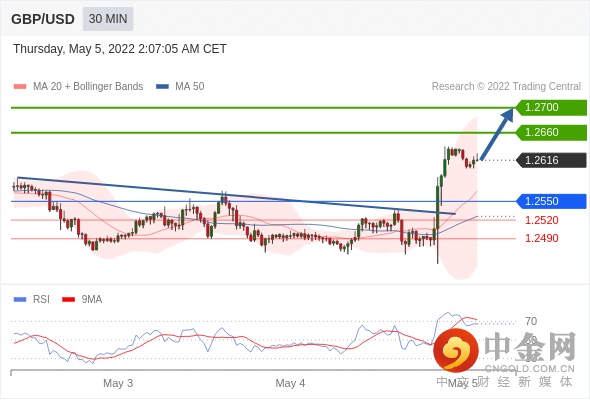Click the 1.2616 current price tag
The width and height of the screenshot is (590, 400).
click(551, 160)
